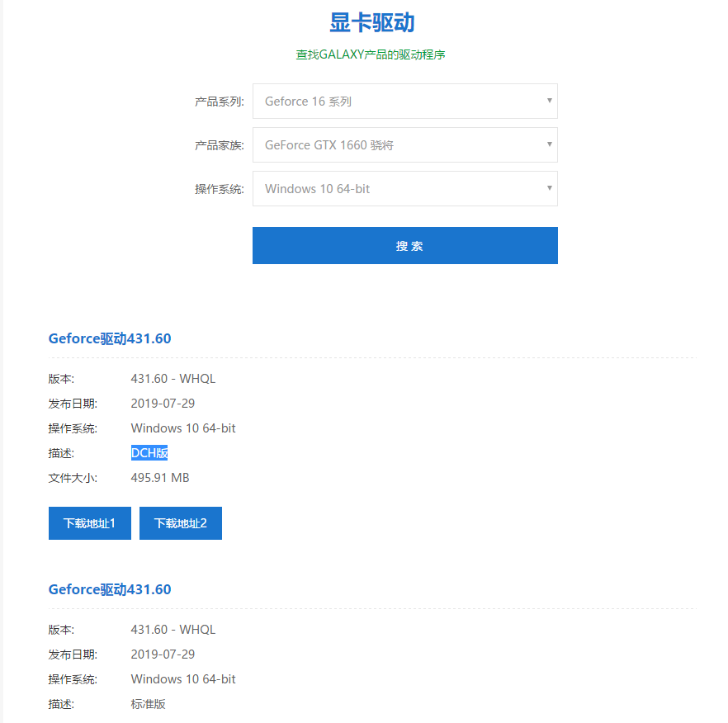Select the 标准版 description text
This screenshot has width=728, height=723.
(x=148, y=704)
